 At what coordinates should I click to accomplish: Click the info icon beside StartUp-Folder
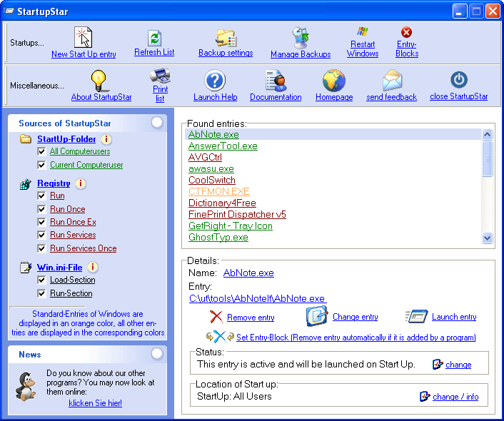[x=106, y=139]
